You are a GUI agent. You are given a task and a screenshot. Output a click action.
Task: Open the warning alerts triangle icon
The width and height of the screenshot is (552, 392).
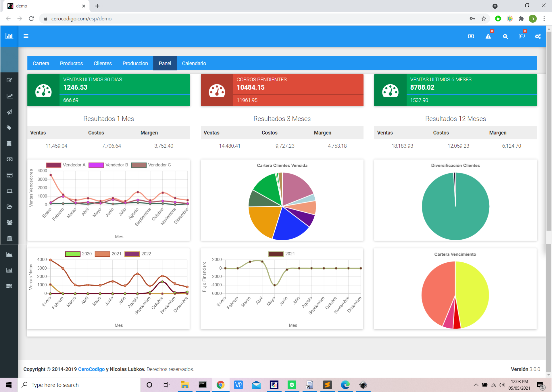point(488,36)
